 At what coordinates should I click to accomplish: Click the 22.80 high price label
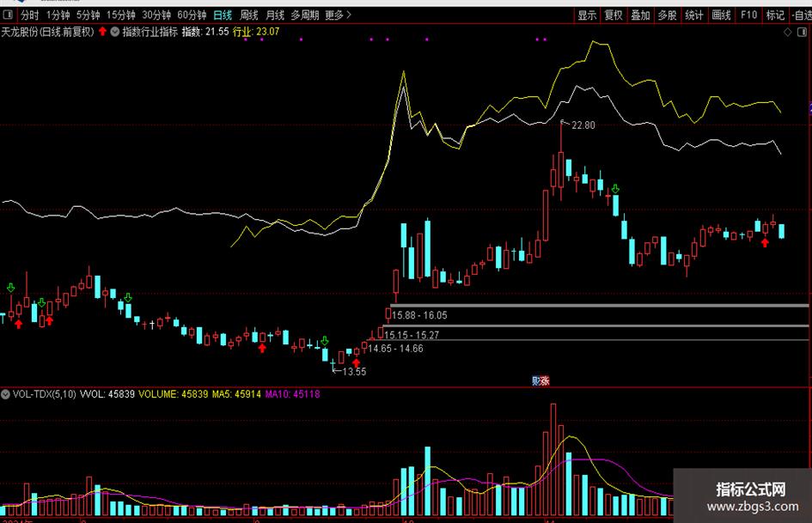pyautogui.click(x=583, y=125)
